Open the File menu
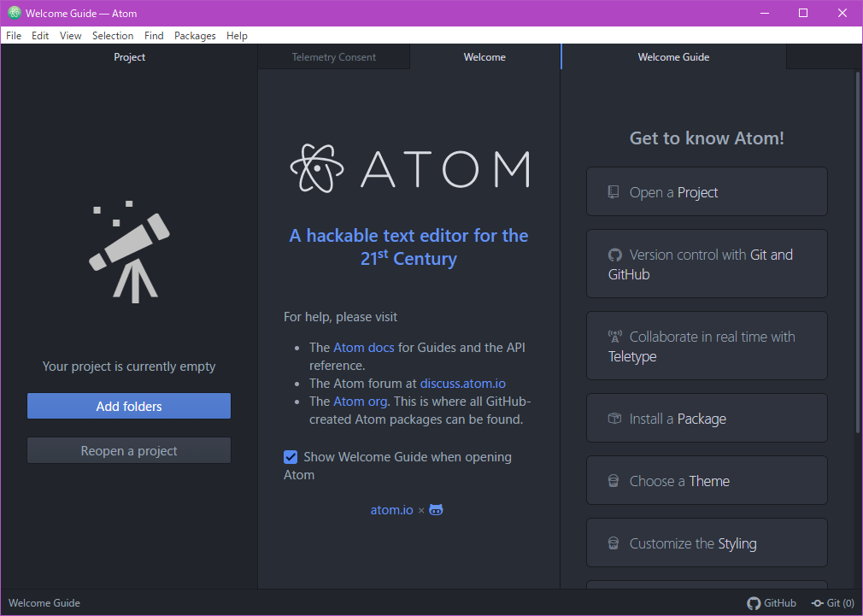 click(14, 36)
